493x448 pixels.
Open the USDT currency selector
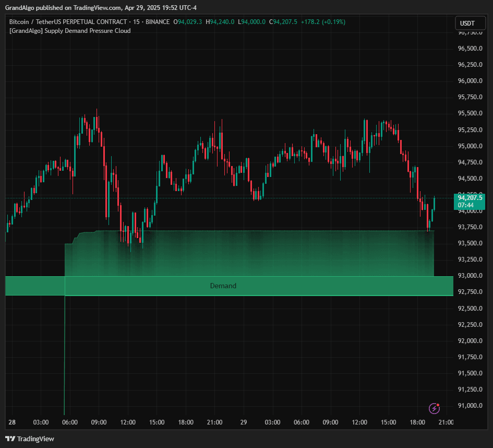click(467, 23)
